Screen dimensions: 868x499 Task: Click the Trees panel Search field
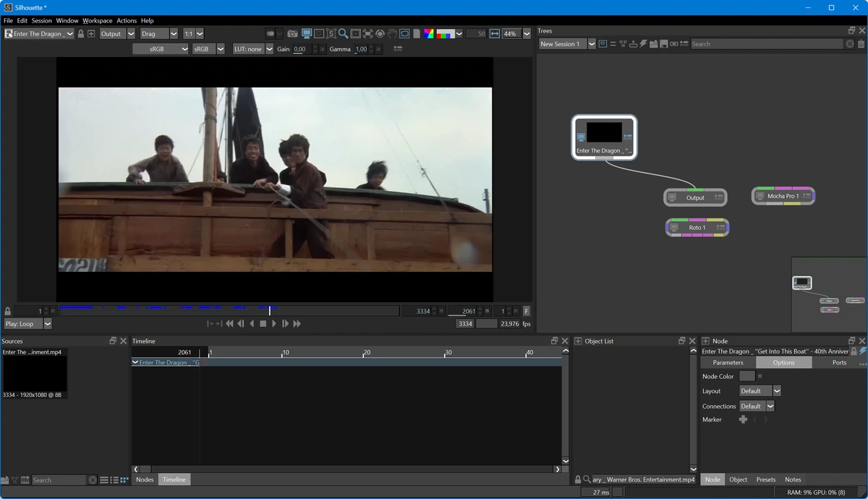pos(767,44)
